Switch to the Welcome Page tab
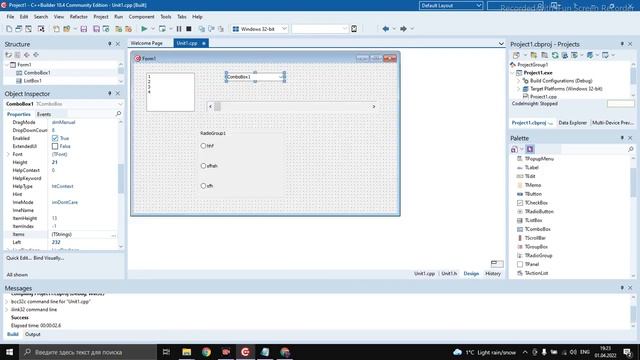 pyautogui.click(x=147, y=43)
